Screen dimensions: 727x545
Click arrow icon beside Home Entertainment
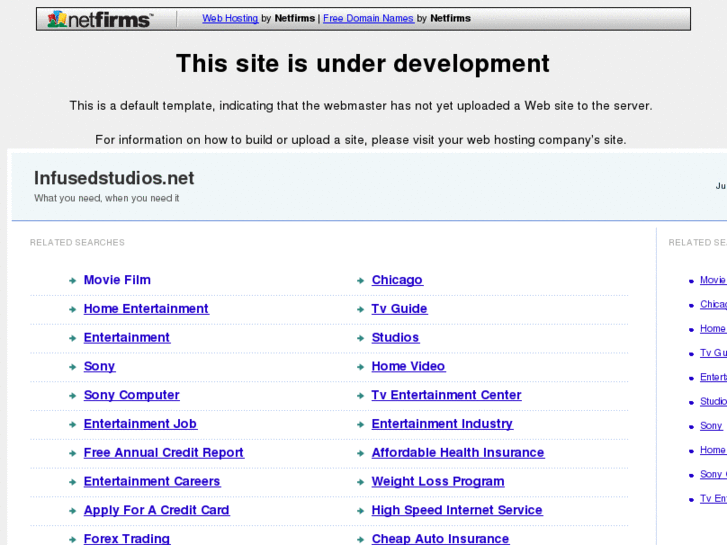click(x=72, y=309)
